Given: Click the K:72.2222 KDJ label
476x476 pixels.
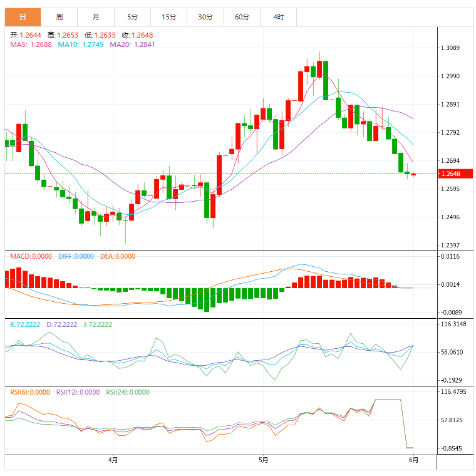Looking at the screenshot, I should pyautogui.click(x=25, y=324).
